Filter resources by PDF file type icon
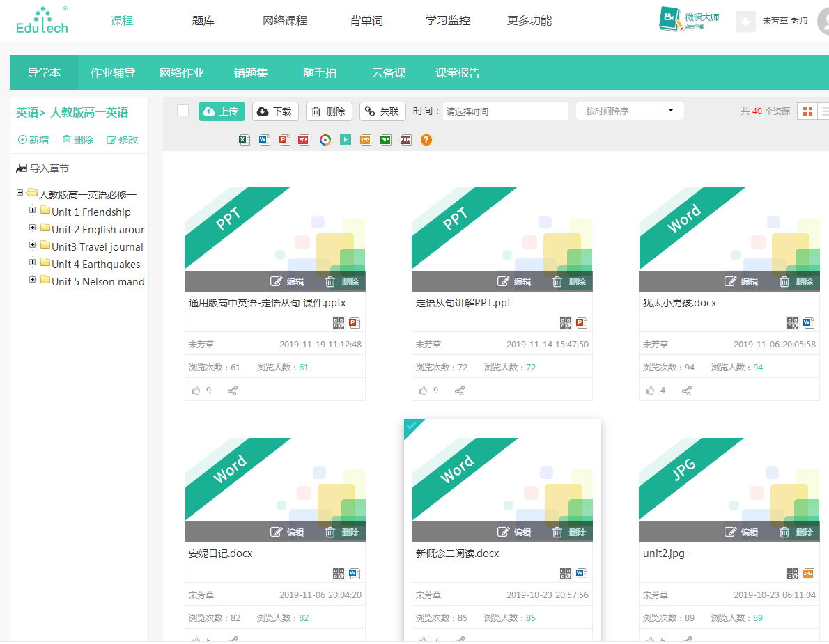Image resolution: width=829 pixels, height=644 pixels. [304, 140]
